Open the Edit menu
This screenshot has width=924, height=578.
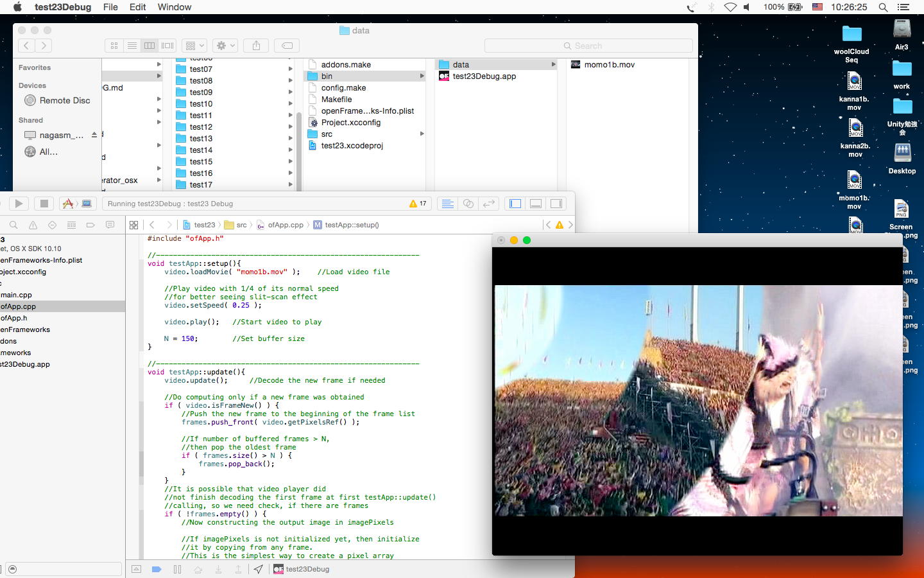click(x=138, y=7)
